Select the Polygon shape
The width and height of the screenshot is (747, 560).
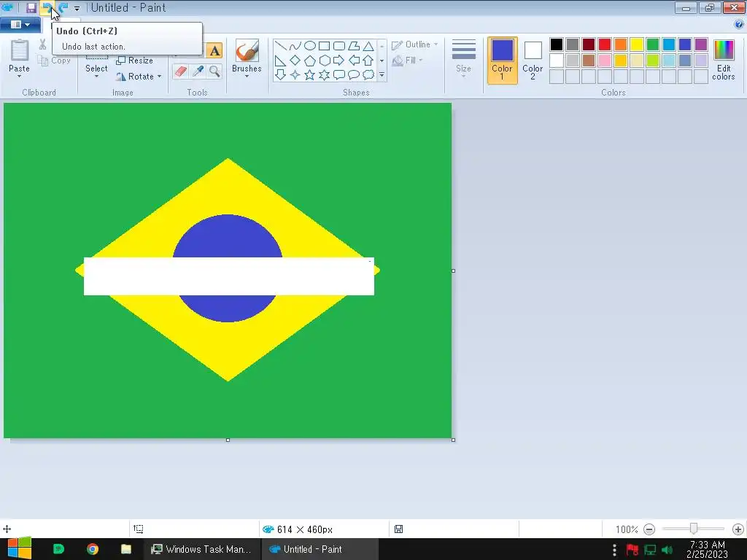click(x=354, y=46)
